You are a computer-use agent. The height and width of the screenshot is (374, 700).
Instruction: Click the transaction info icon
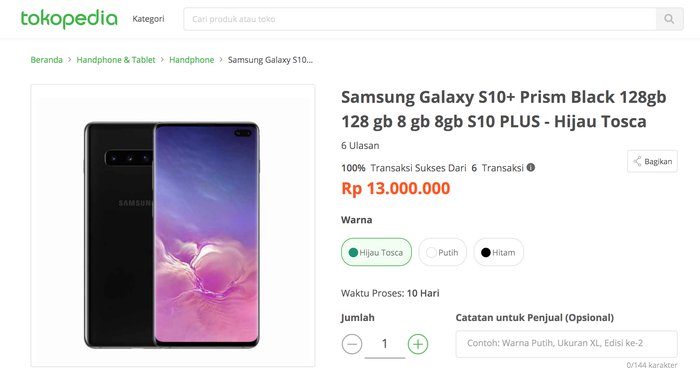530,167
